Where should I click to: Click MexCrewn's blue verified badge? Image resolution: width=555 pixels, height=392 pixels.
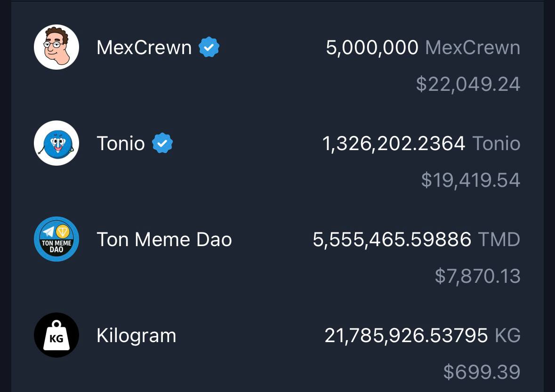[x=209, y=47]
